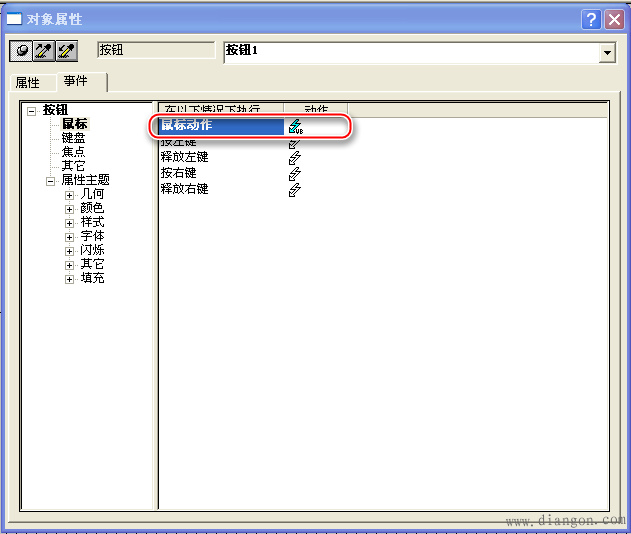
Task: Click the action icon beside 释放左键
Action: (x=294, y=158)
